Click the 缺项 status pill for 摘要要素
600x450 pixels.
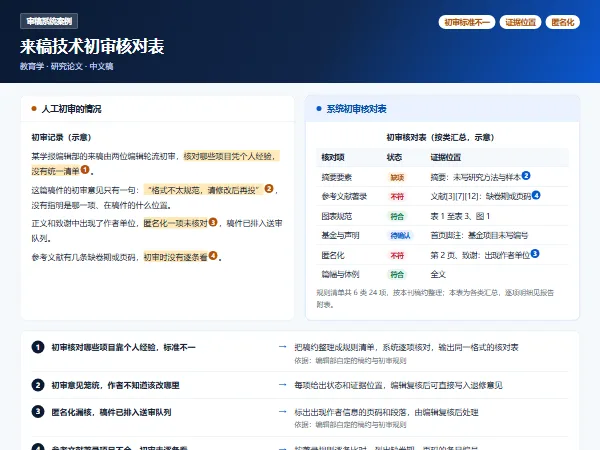click(397, 177)
